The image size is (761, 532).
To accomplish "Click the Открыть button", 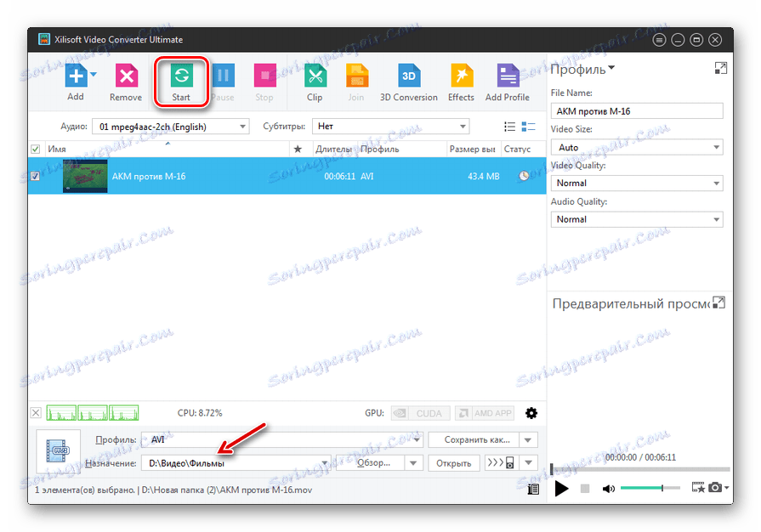I will click(454, 463).
